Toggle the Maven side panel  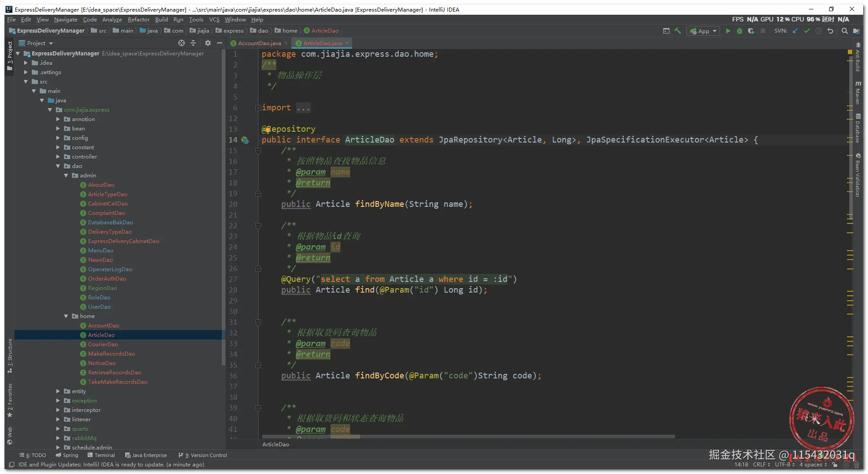click(858, 93)
